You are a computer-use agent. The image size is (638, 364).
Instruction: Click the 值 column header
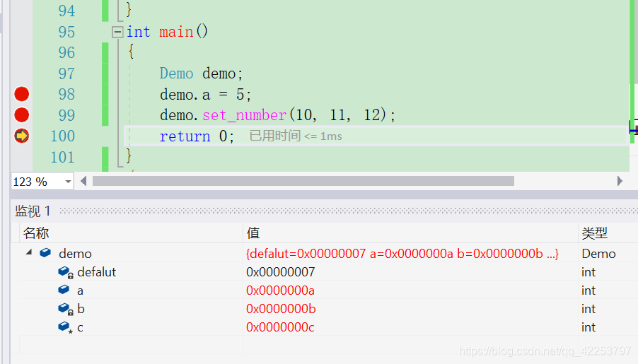[x=410, y=233]
